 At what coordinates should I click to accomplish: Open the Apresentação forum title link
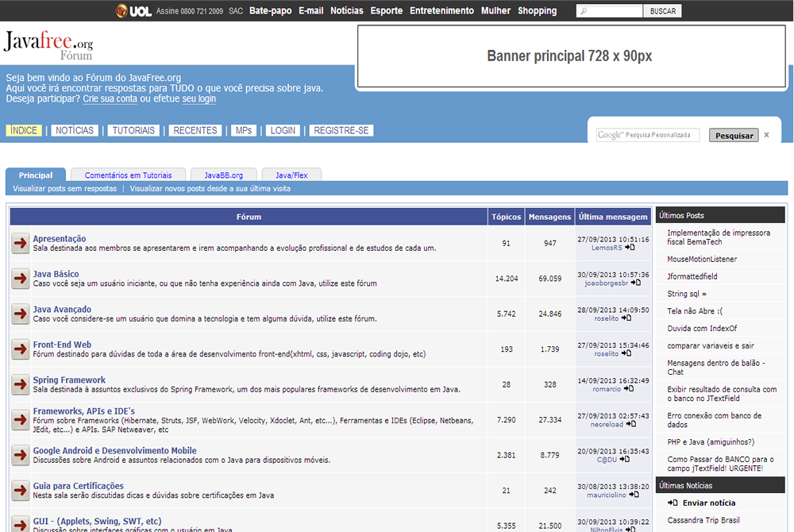pos(60,238)
